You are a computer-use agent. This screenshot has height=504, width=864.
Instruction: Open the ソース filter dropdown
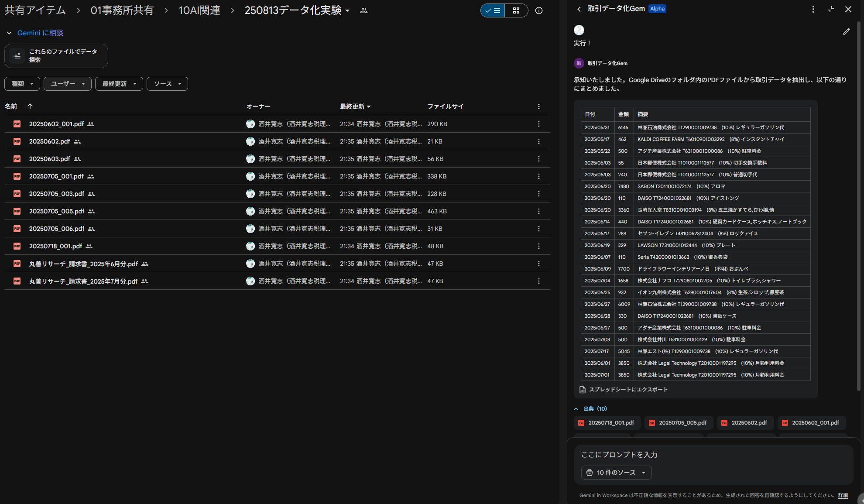pos(168,84)
